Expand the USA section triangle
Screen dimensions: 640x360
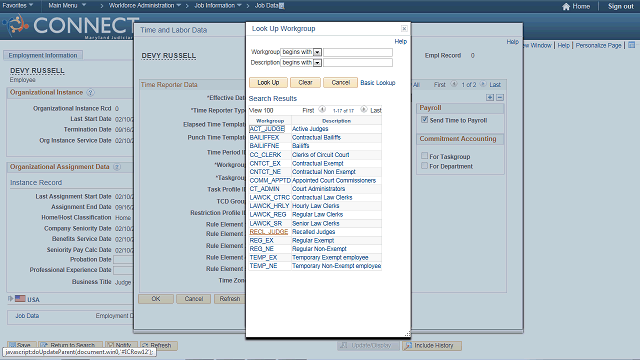point(10,299)
